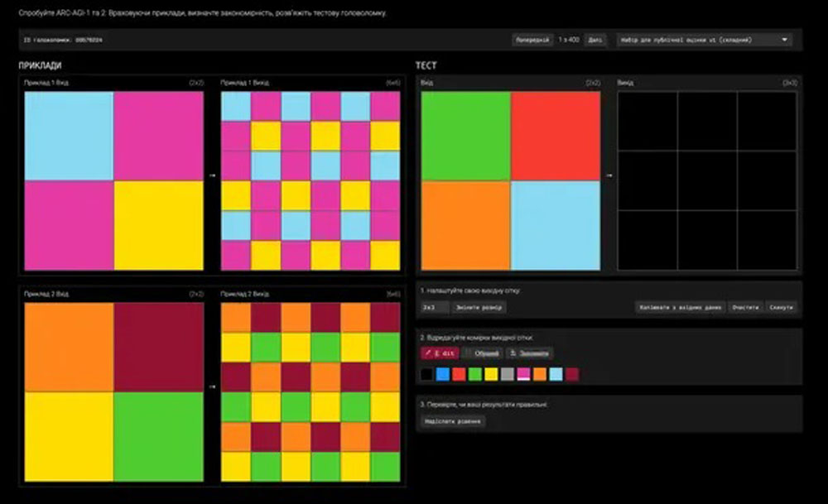
Task: Select the pencil Edit tool
Action: [x=439, y=353]
